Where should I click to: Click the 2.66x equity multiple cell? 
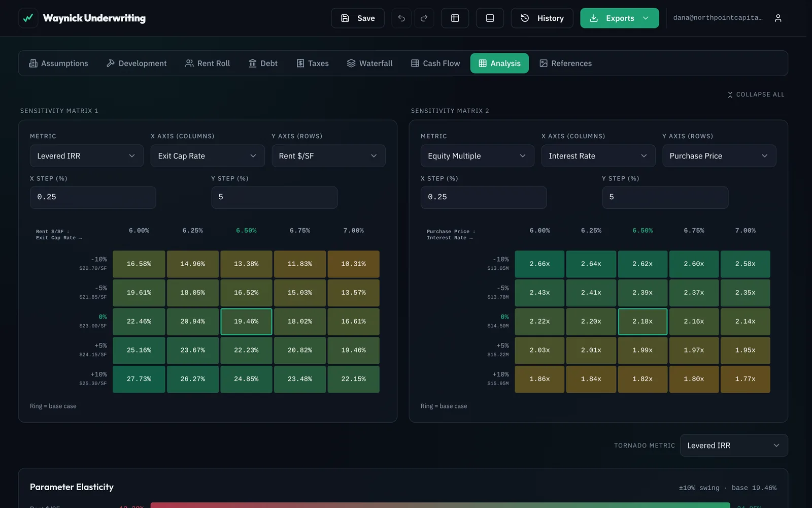(539, 264)
